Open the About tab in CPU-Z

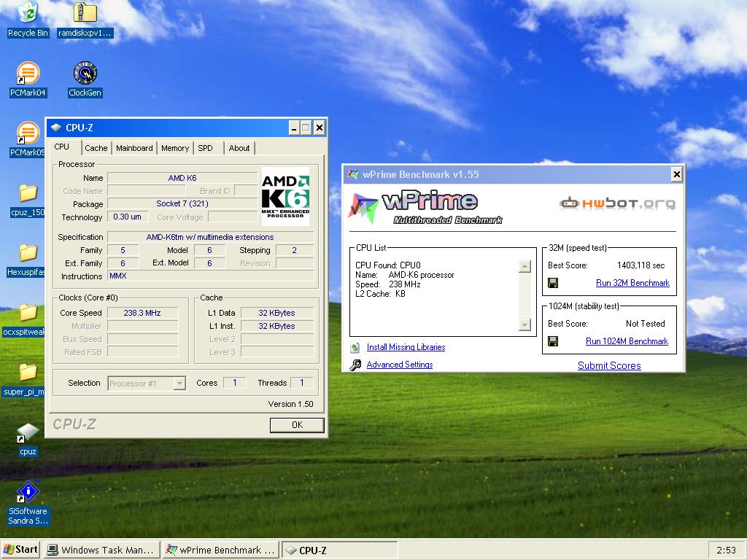click(x=239, y=148)
